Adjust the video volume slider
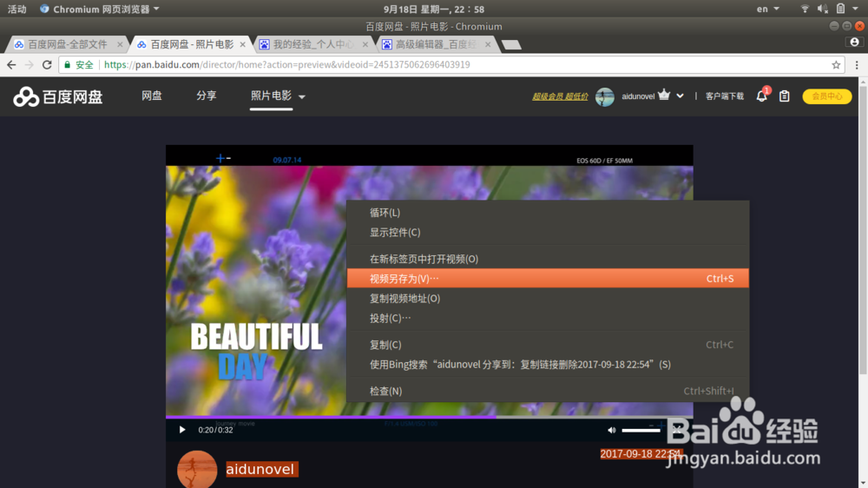This screenshot has height=488, width=868. (x=641, y=430)
